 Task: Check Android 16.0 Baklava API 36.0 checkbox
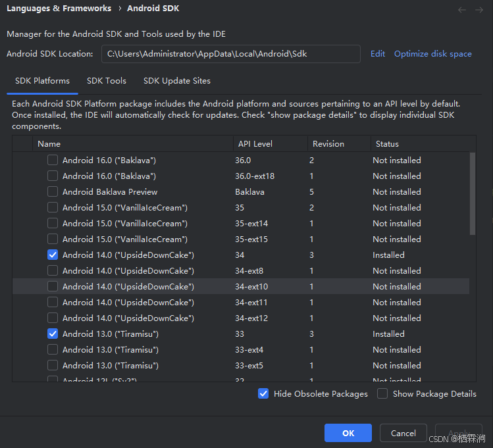[53, 160]
